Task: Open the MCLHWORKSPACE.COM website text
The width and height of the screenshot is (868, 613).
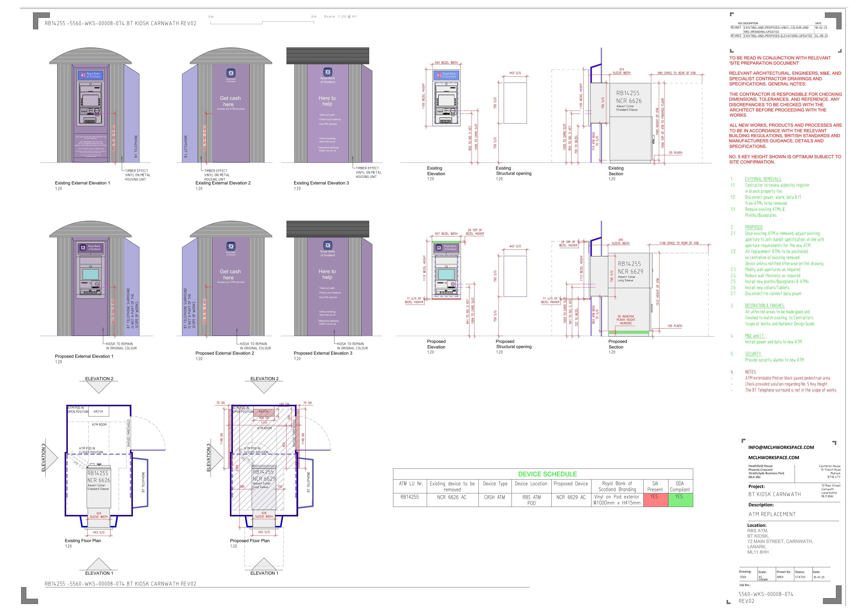Action: [773, 457]
